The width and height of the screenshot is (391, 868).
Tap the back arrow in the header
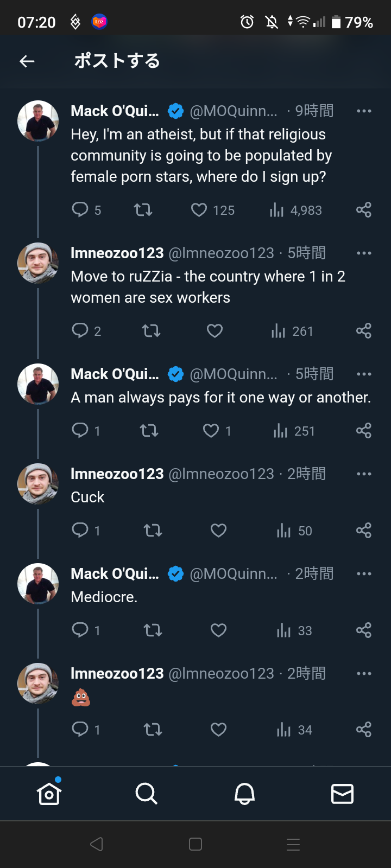(x=27, y=61)
